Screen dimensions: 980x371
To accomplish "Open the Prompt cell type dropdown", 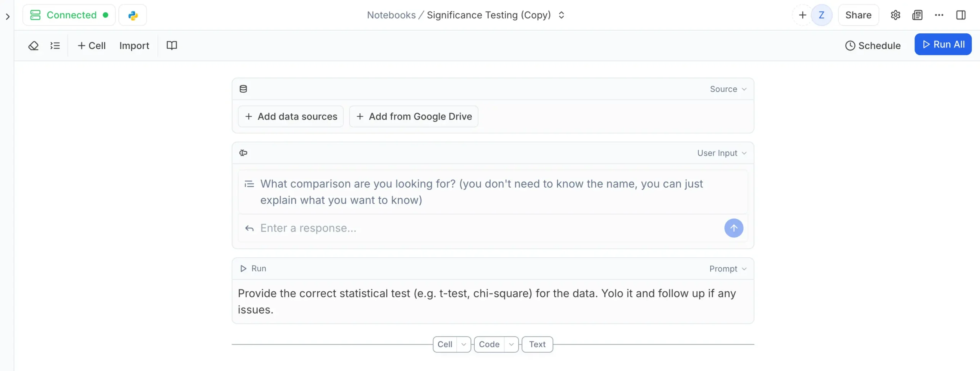I will coord(727,269).
